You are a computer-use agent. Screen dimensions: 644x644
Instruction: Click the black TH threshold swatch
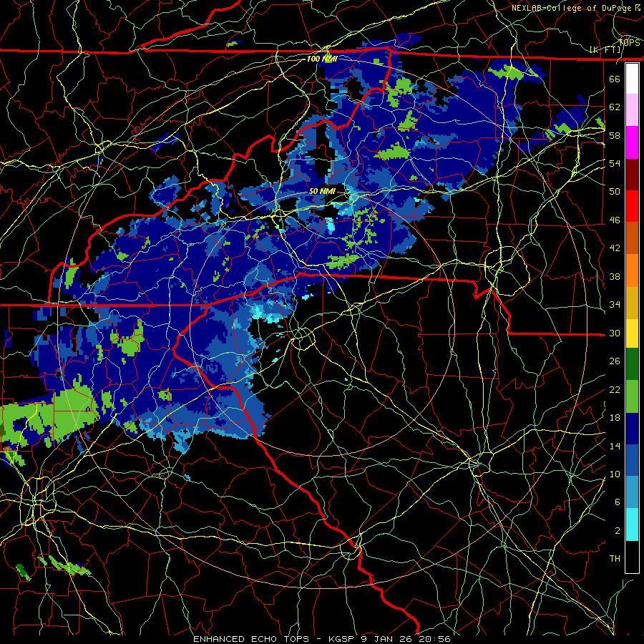coord(632,557)
